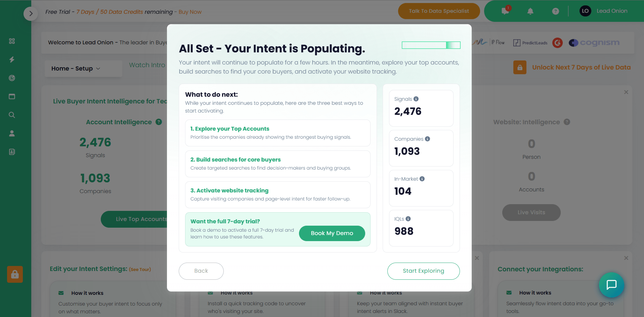Expand the sidebar with the arrow button
This screenshot has height=317, width=644.
(x=31, y=14)
